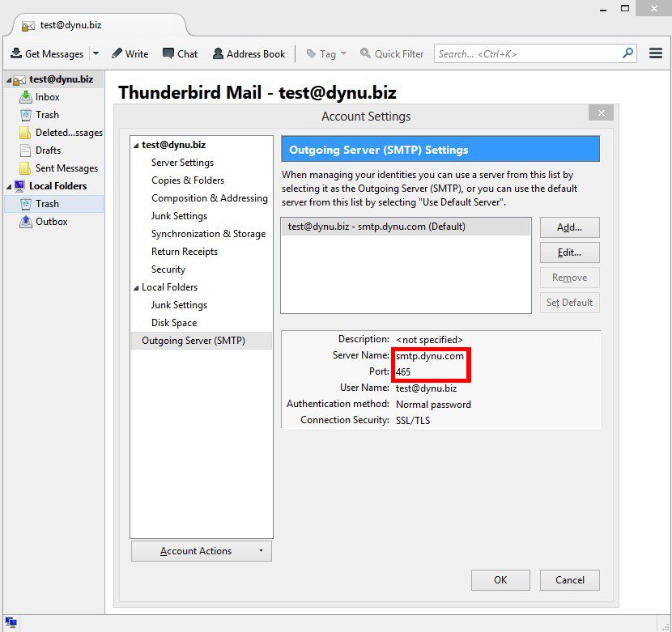Collapse the test@dynu.biz account in folder pane
The width and height of the screenshot is (672, 632).
tap(8, 80)
